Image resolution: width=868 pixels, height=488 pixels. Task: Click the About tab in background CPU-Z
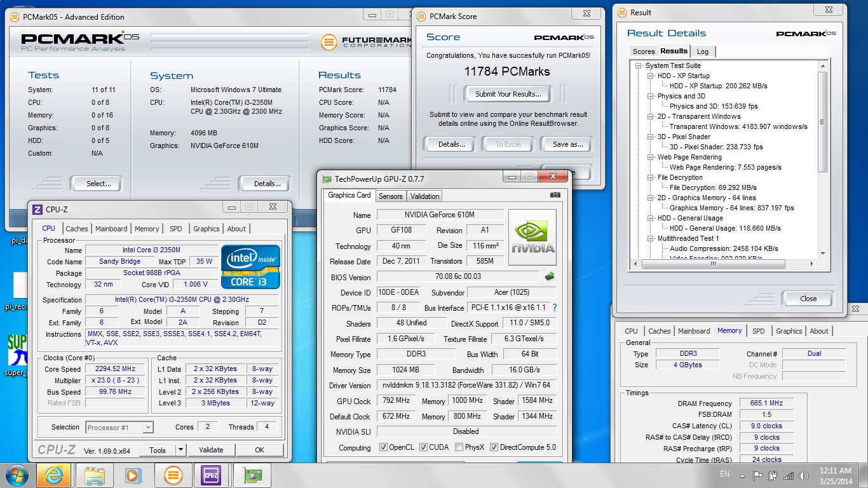click(x=819, y=331)
